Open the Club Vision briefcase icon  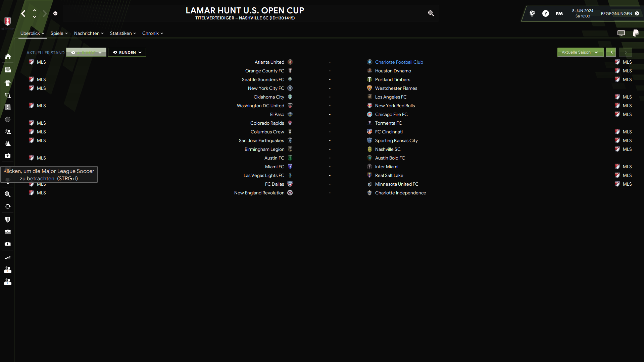click(8, 232)
